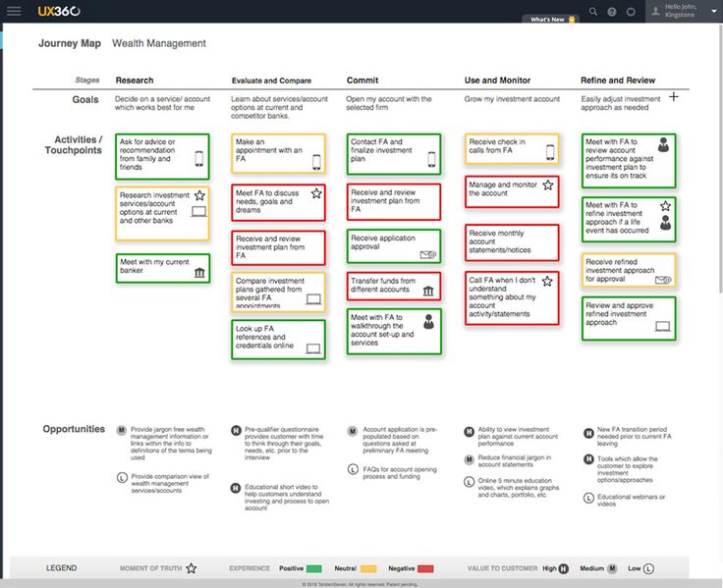The image size is (723, 588).
Task: Click the Moment of Truth star in legend
Action: tap(191, 568)
